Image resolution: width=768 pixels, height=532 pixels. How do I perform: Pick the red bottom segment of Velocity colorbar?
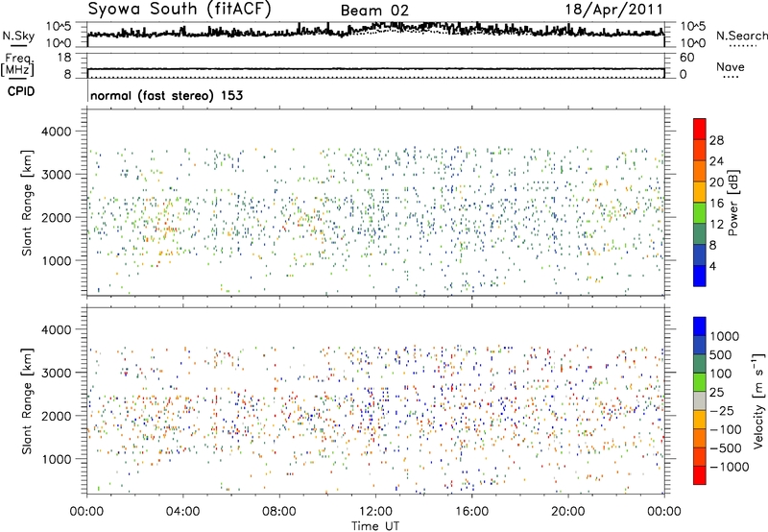700,475
